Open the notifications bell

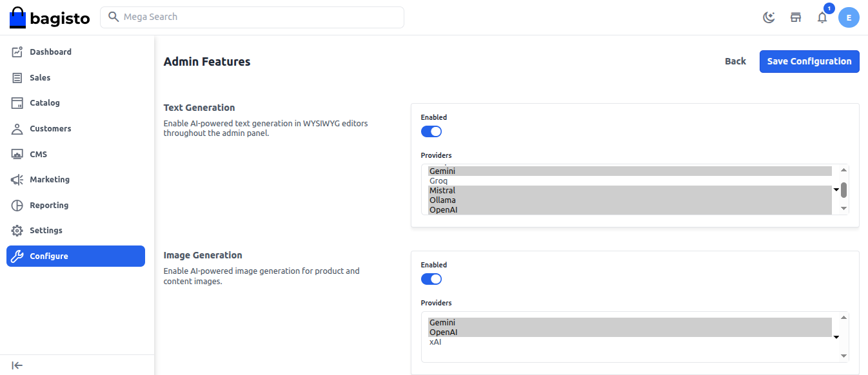tap(822, 17)
